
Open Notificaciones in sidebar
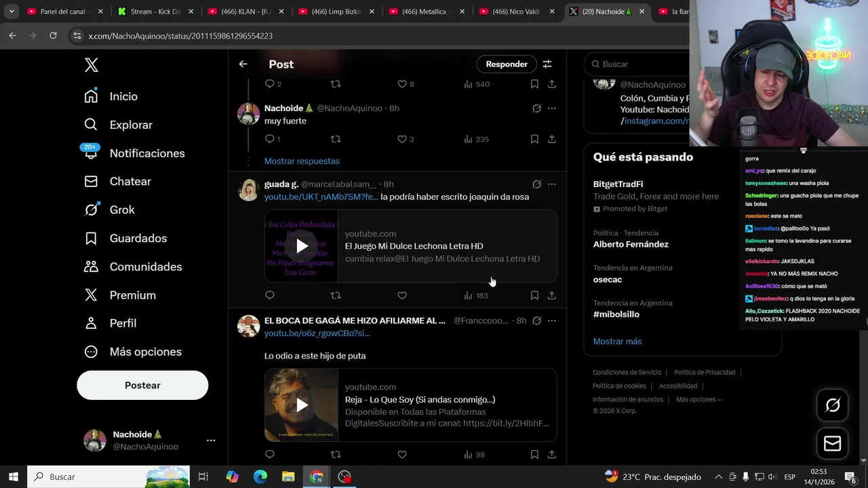click(x=134, y=153)
